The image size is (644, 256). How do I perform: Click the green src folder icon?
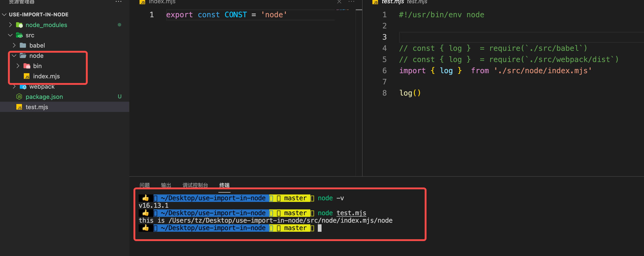pos(20,35)
